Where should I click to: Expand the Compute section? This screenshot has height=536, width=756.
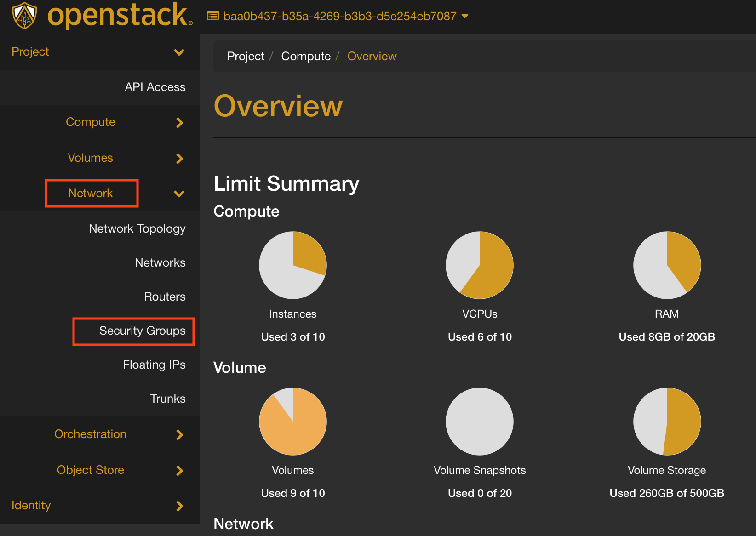pyautogui.click(x=91, y=122)
